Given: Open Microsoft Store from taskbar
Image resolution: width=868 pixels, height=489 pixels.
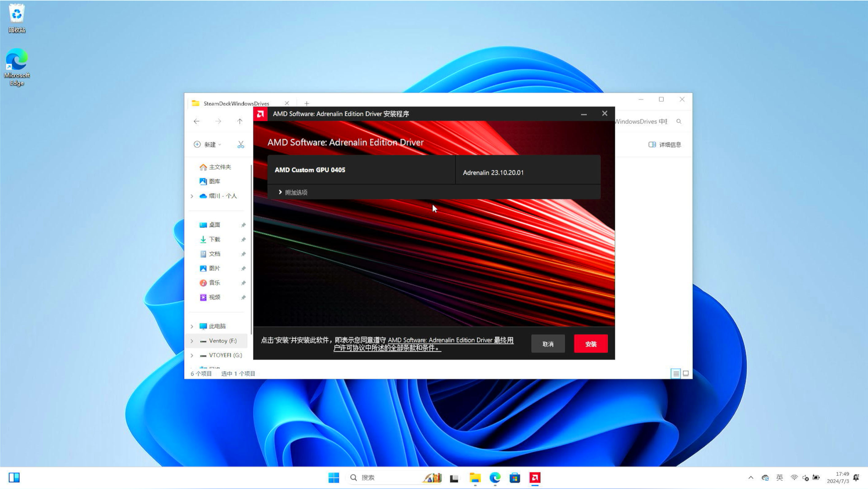Looking at the screenshot, I should tap(515, 478).
